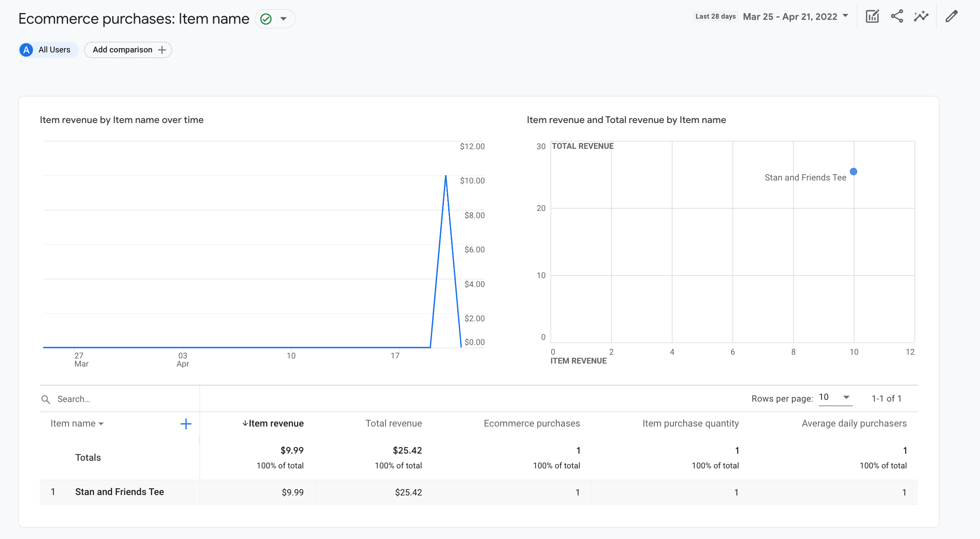Click the green checkmark status icon
This screenshot has height=539, width=980.
click(266, 19)
